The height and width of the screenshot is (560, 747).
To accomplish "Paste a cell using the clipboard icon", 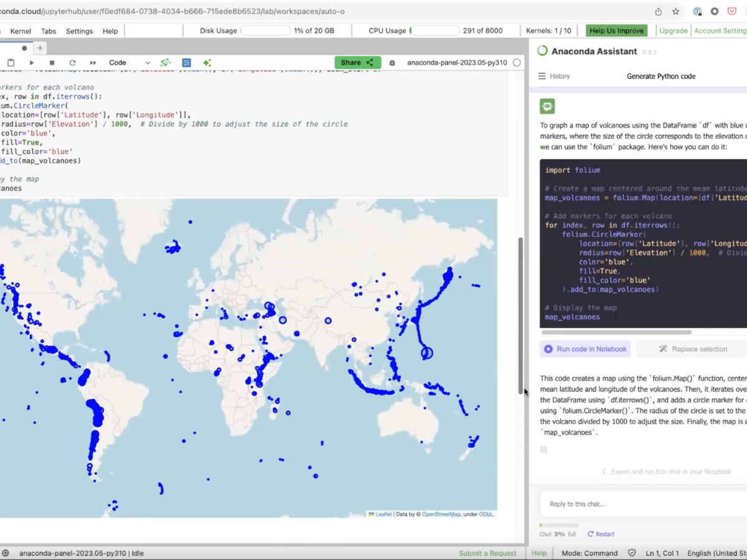I will point(11,63).
